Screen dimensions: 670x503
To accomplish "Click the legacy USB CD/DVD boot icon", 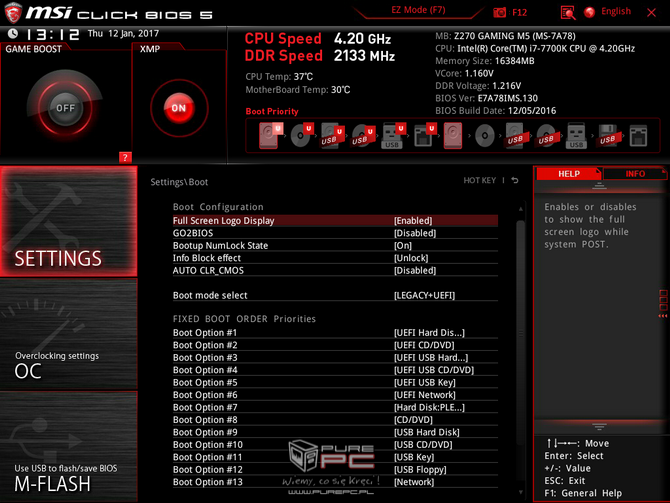I will click(x=546, y=136).
